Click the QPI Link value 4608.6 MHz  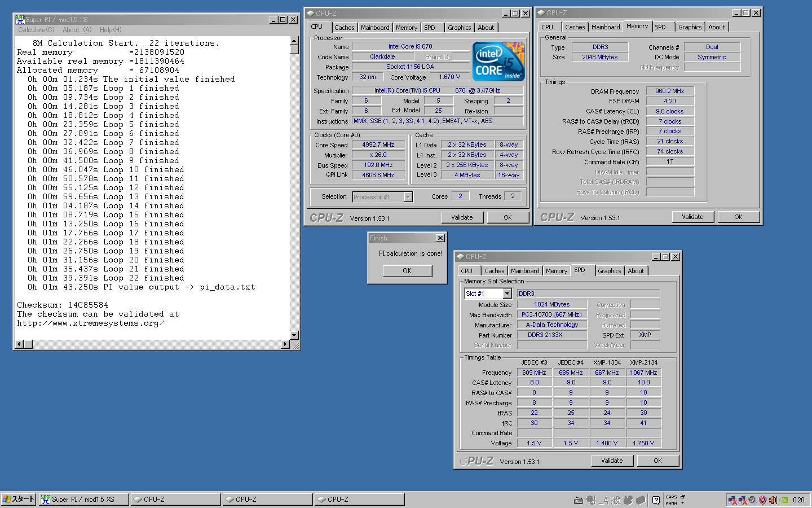[x=378, y=175]
